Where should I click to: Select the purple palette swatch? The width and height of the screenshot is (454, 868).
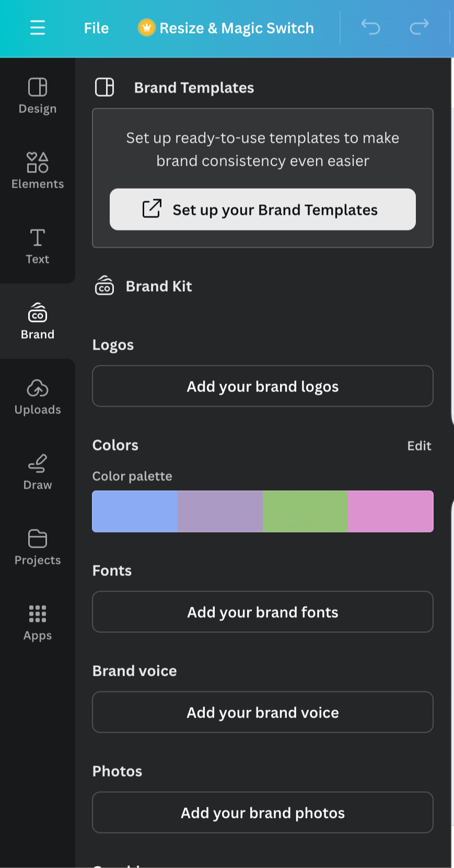[x=220, y=512]
